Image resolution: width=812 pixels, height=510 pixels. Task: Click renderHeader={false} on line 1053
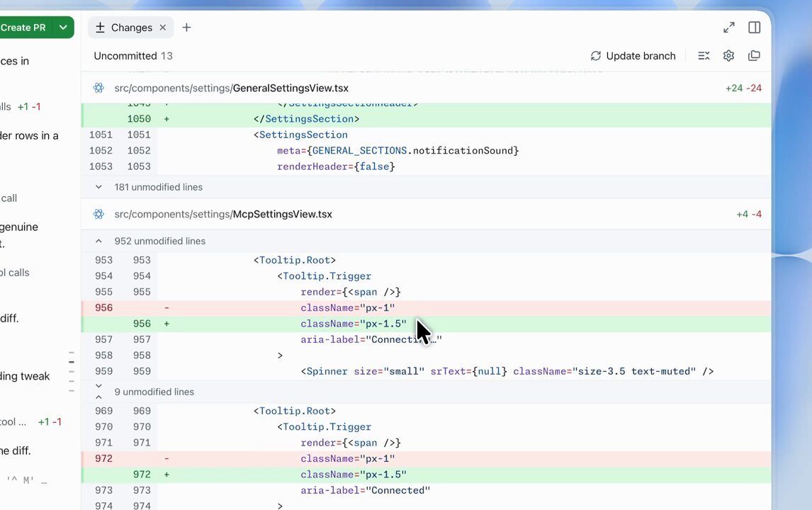pyautogui.click(x=336, y=166)
